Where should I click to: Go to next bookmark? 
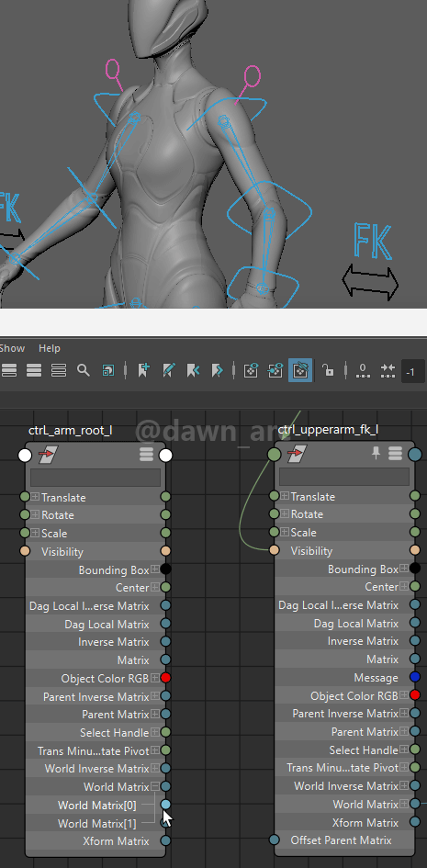(217, 370)
